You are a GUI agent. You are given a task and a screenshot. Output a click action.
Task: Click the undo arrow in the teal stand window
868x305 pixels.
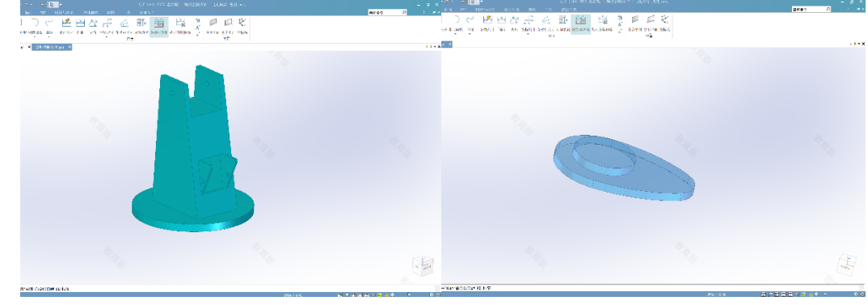[35, 23]
